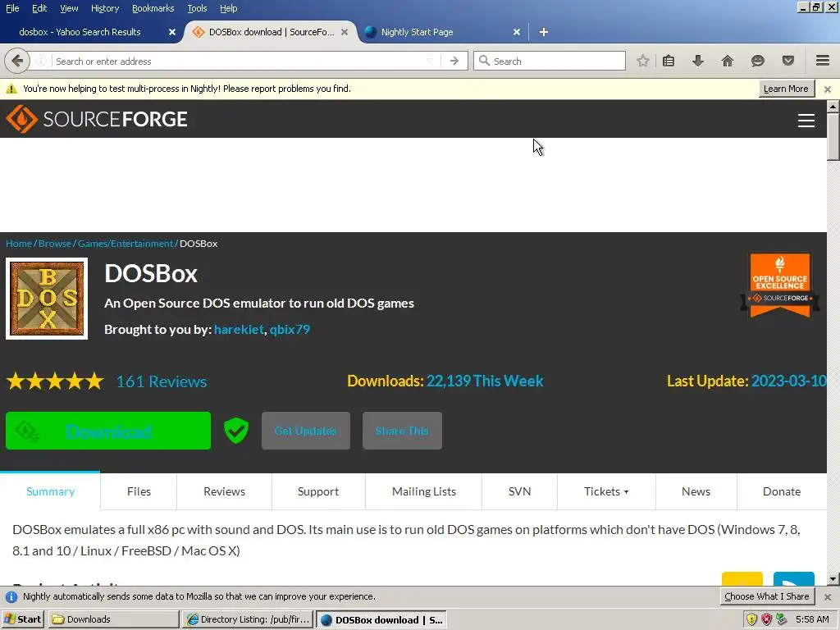Open qbix79 author link
Screen dimensions: 840x630
tap(290, 330)
